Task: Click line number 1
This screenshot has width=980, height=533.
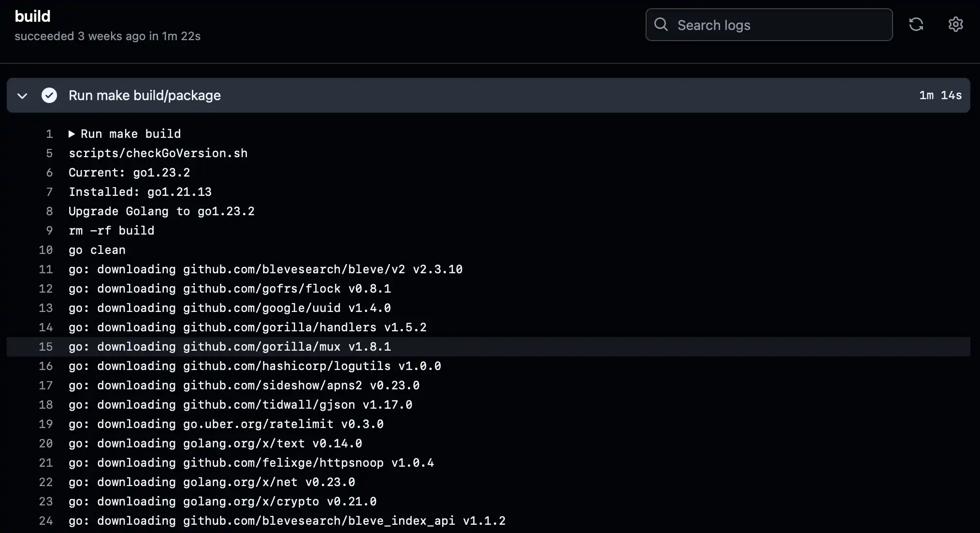Action: (x=49, y=134)
